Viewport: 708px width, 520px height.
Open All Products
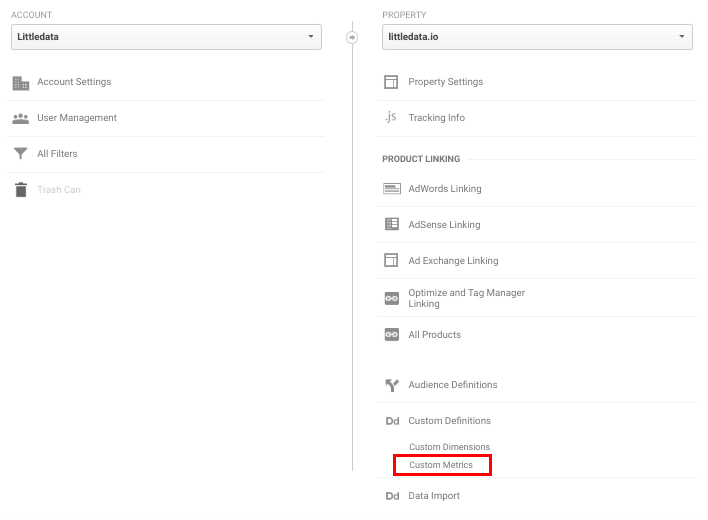(x=434, y=334)
